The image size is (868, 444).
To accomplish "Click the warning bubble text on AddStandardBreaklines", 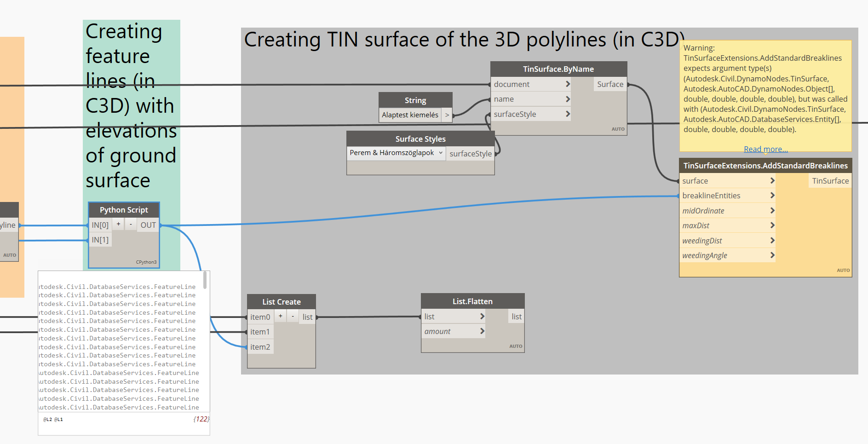I will 765,88.
